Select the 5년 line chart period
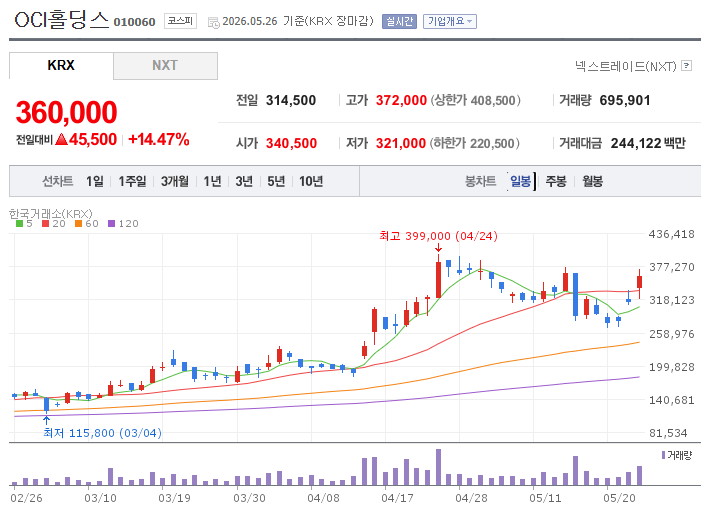Image resolution: width=701 pixels, height=507 pixels. pyautogui.click(x=276, y=181)
